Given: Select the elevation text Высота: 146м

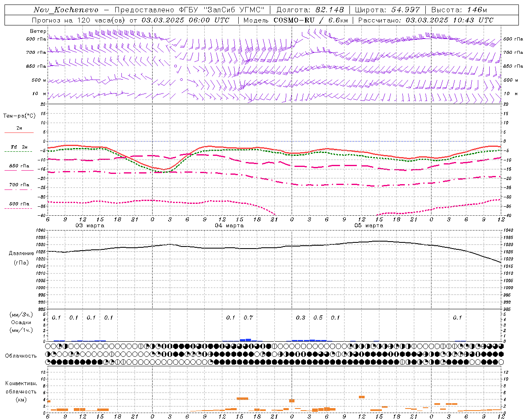Looking at the screenshot, I should click(459, 10).
